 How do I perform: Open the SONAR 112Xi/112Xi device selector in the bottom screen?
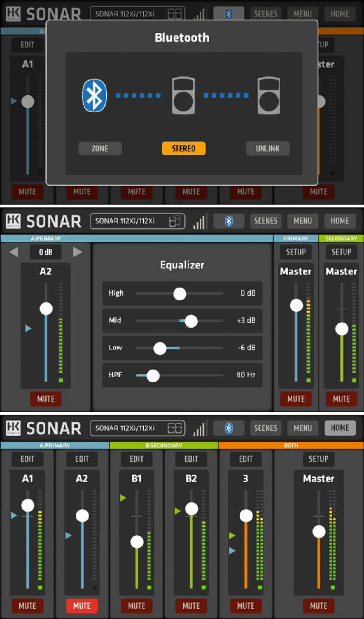pos(137,428)
